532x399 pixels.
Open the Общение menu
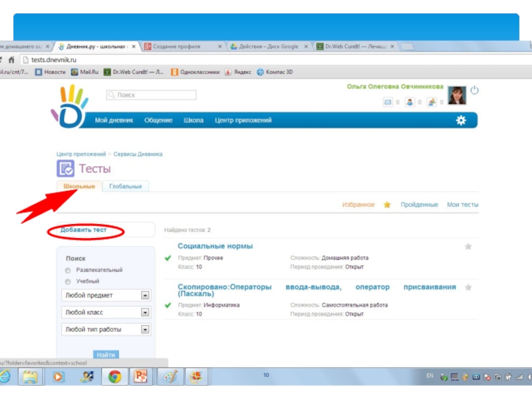[x=158, y=120]
